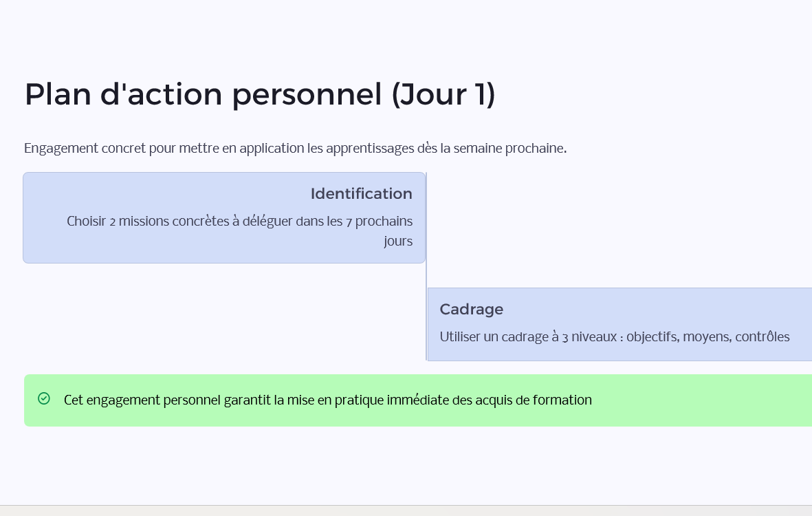
Task: Select the "Identification" card heading
Action: pyautogui.click(x=361, y=194)
